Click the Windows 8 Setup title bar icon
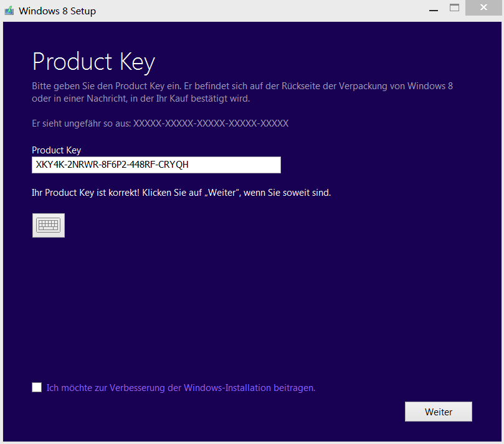Viewport: 504px width, 444px height. pos(9,11)
